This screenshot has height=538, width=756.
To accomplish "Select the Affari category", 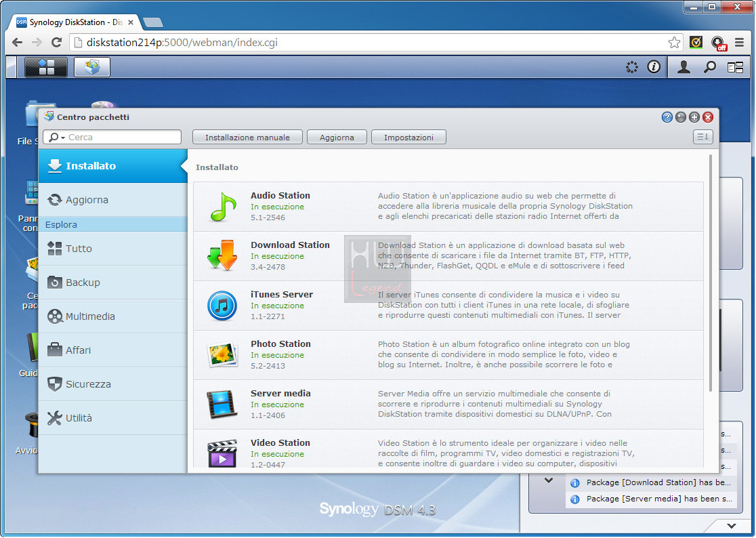I will pyautogui.click(x=113, y=350).
